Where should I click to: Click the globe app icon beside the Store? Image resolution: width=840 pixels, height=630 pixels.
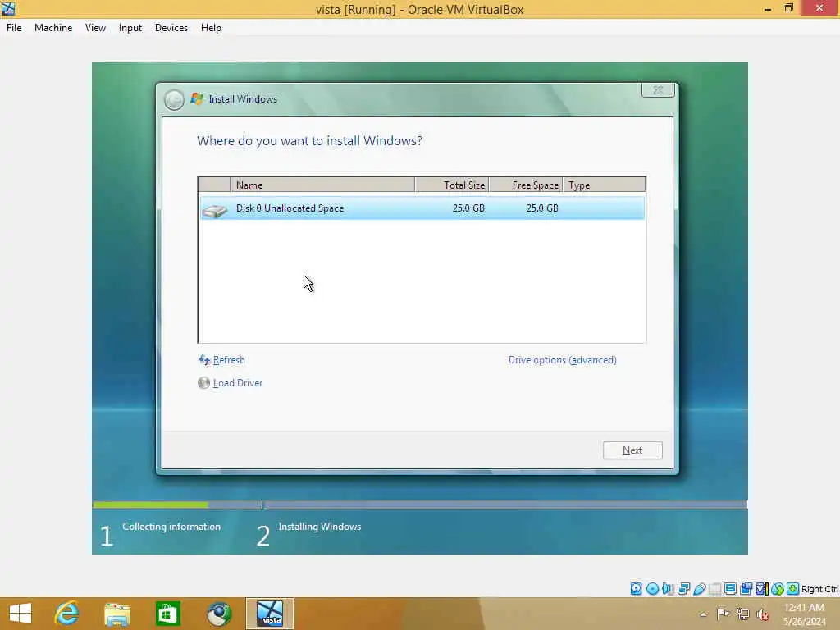click(x=219, y=614)
